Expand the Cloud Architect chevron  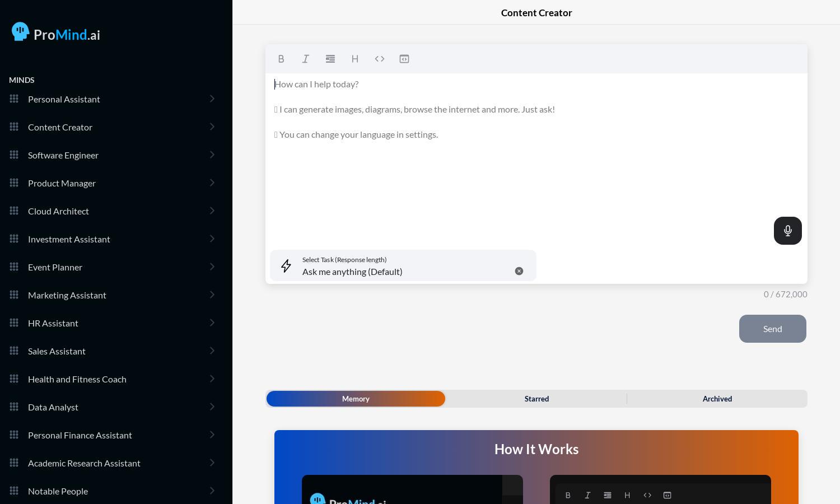click(212, 211)
